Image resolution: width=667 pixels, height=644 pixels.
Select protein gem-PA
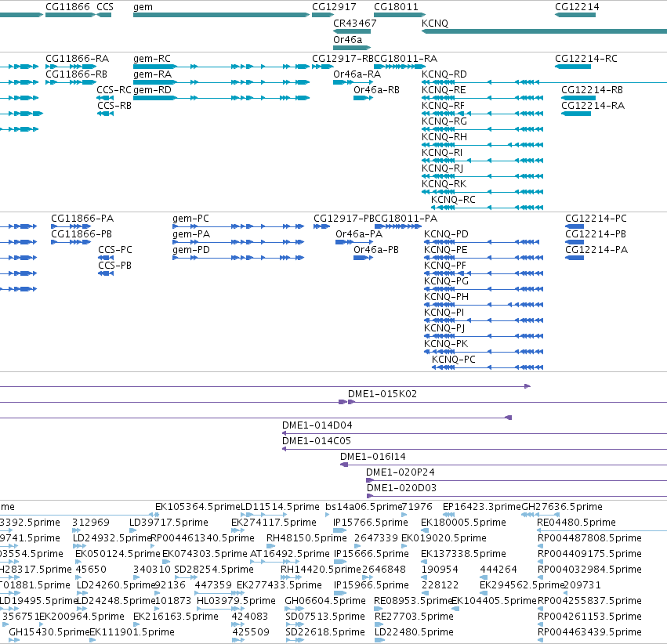click(x=238, y=242)
